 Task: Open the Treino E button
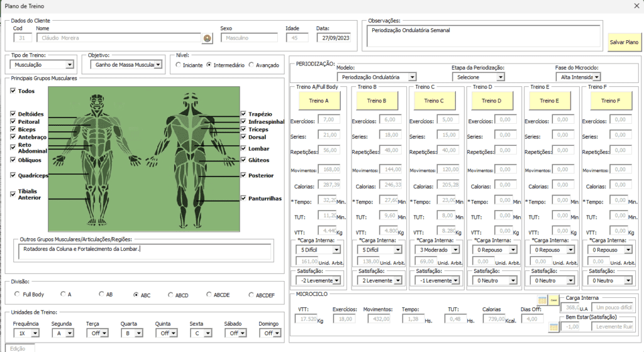tap(549, 101)
